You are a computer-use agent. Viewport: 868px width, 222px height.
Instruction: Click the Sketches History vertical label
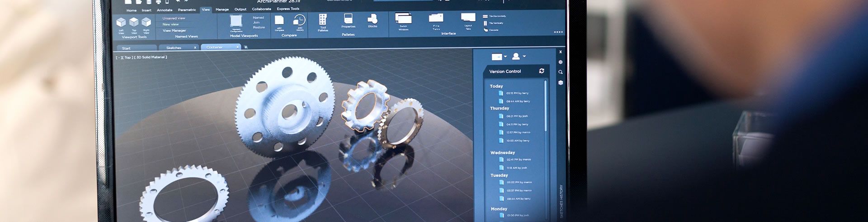pos(561,201)
